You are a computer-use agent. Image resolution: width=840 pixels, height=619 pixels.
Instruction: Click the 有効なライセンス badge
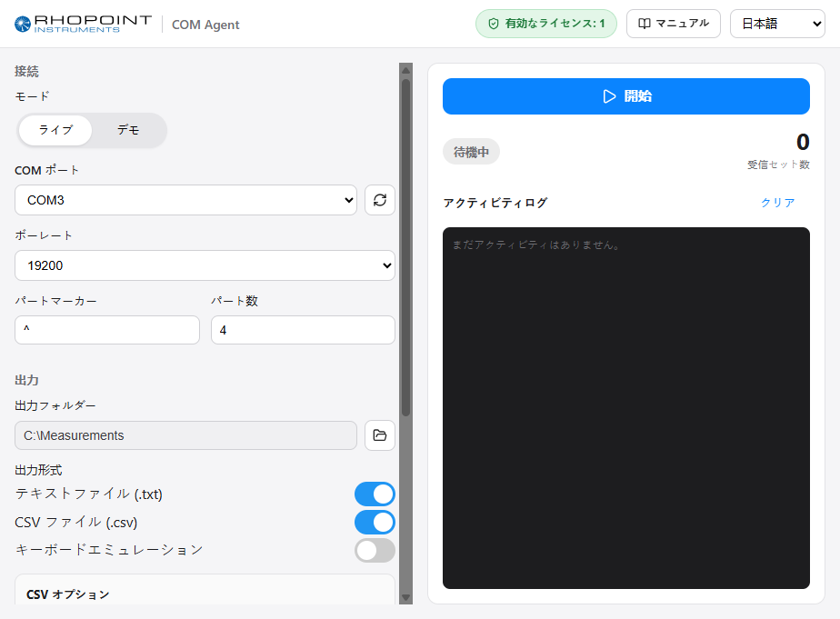click(x=546, y=24)
